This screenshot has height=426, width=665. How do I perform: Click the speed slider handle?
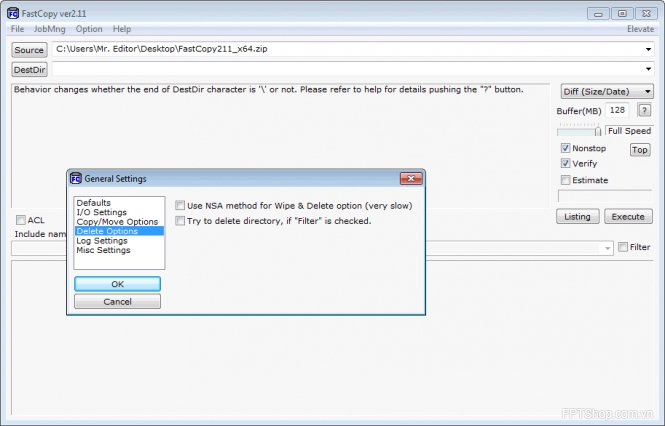pos(598,132)
